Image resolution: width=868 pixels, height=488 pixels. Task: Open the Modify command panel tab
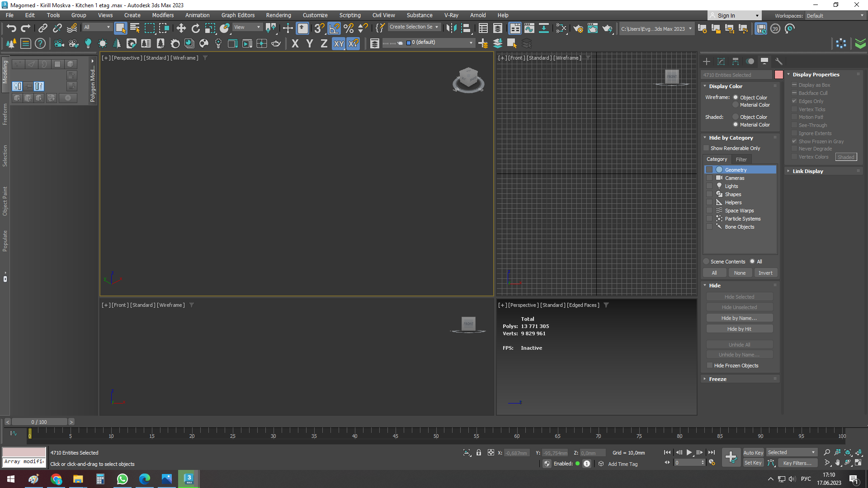(x=721, y=61)
